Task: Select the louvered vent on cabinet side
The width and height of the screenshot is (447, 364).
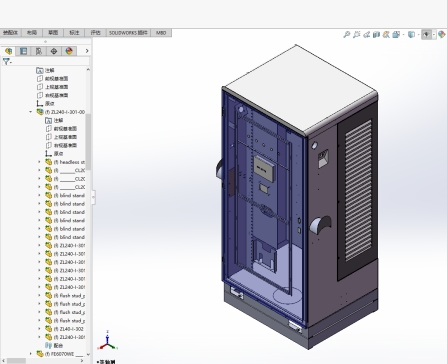Action: (x=358, y=190)
